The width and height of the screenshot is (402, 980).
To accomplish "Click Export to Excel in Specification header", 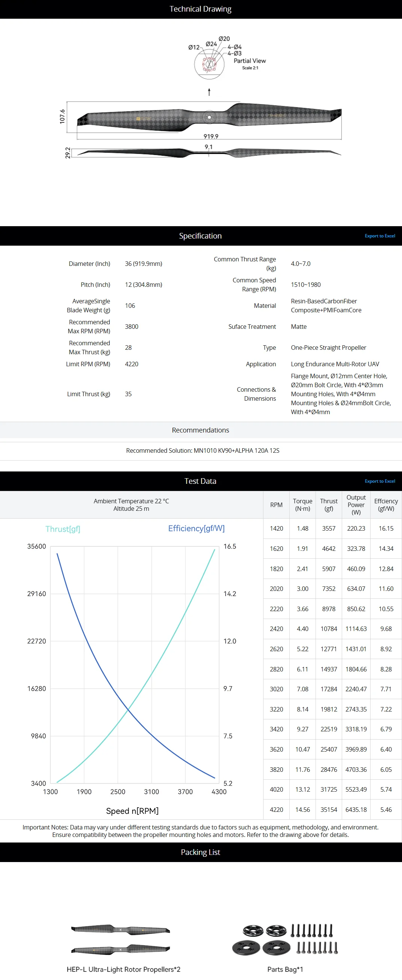I will click(380, 236).
